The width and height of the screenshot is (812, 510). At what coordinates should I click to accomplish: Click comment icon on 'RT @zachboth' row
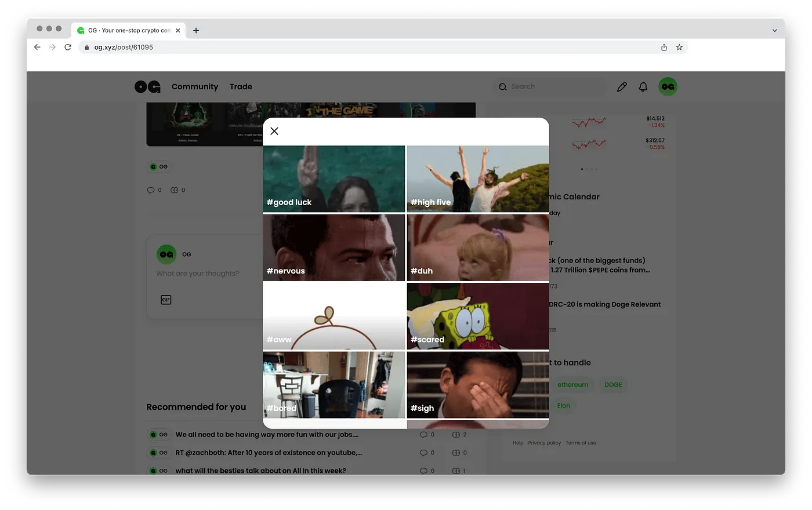pos(423,453)
